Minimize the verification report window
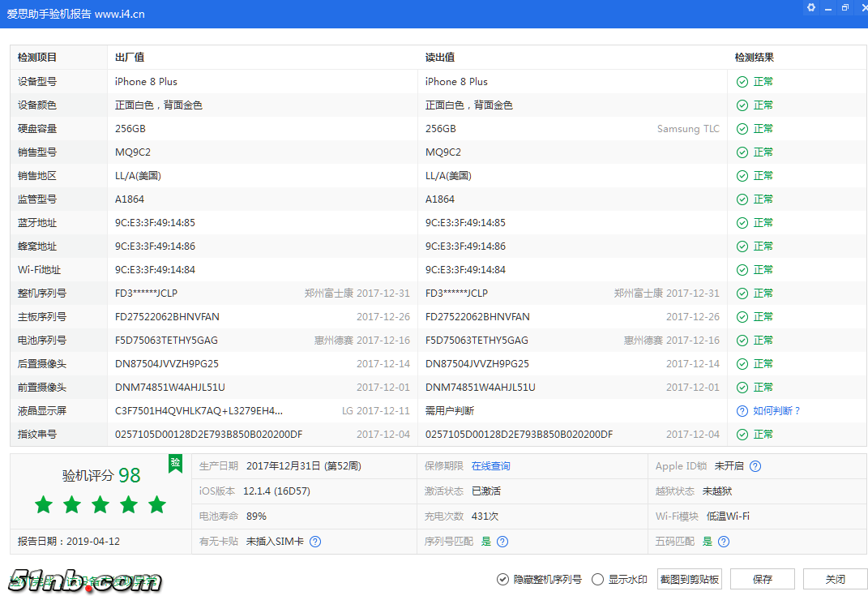Screen dimensions: 868x600 point(827,7)
